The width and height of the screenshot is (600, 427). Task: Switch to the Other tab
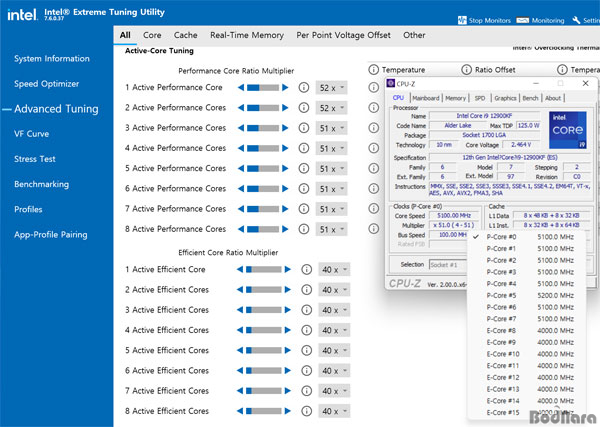(x=414, y=35)
